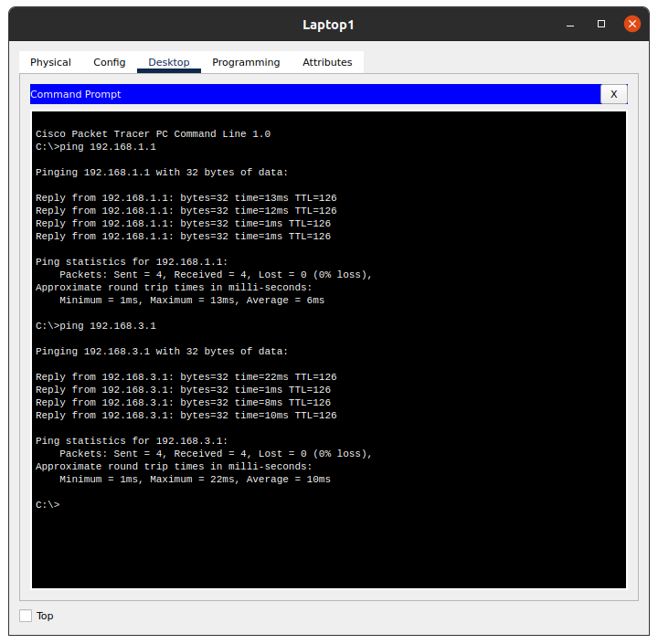This screenshot has height=644, width=658.
Task: Select the Desktop tab
Action: tap(169, 62)
